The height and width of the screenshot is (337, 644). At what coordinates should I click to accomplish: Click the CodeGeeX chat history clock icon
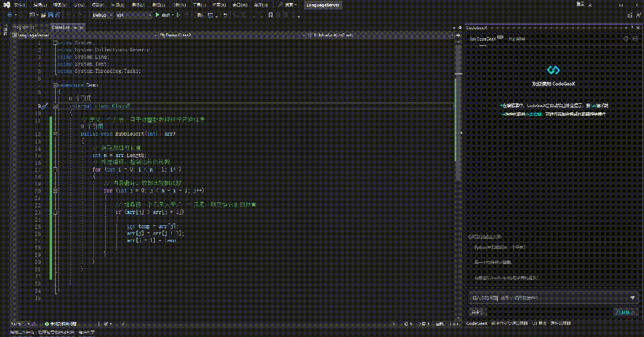click(x=626, y=39)
